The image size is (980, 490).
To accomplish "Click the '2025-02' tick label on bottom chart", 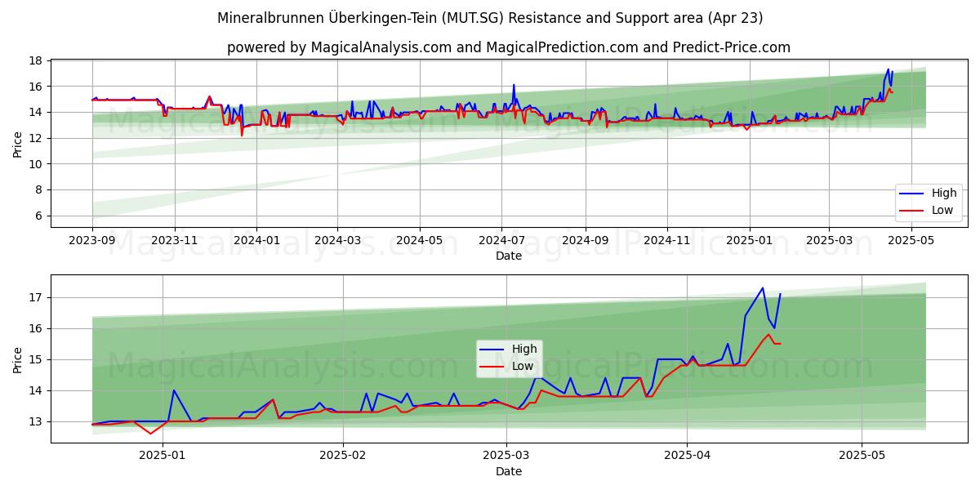I will tap(343, 456).
